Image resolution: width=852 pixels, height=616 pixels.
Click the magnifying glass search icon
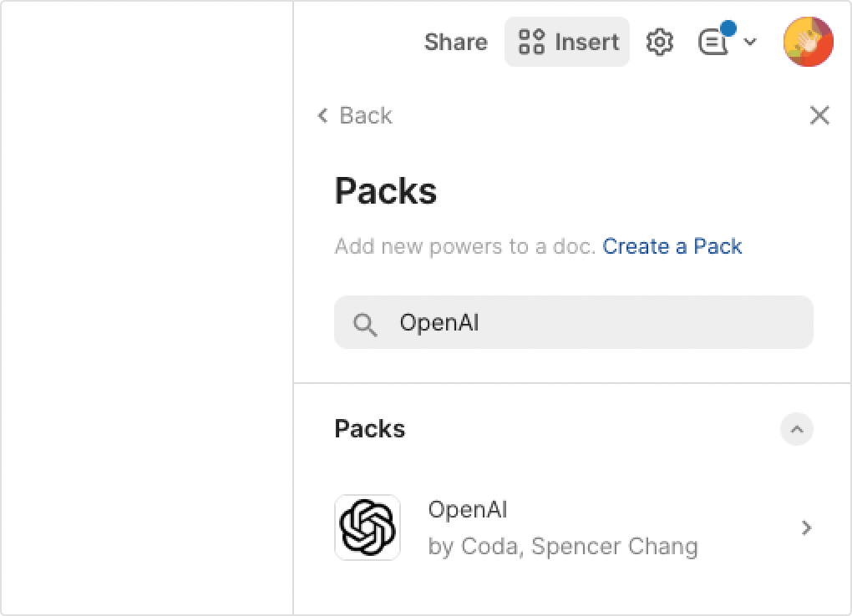(365, 323)
